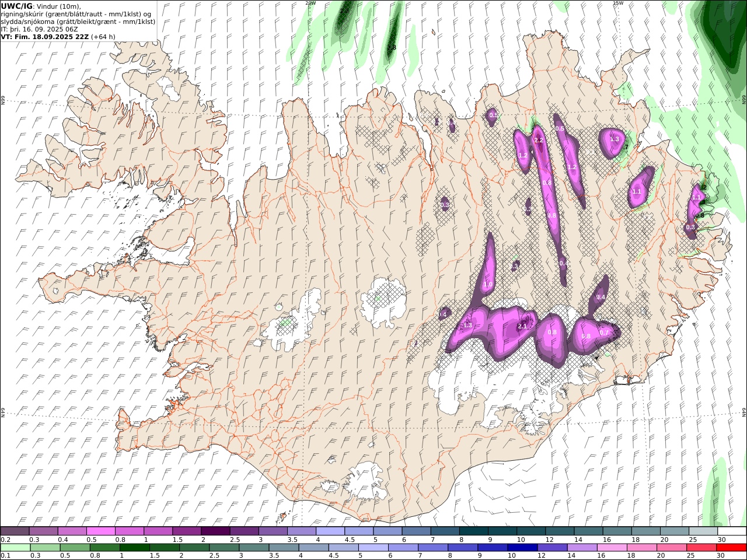
Task: Click the bright pink swatch in upper legend
Action: (x=101, y=531)
